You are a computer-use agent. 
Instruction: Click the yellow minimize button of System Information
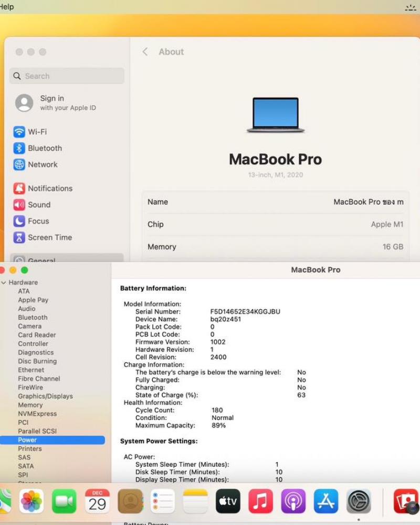point(13,270)
